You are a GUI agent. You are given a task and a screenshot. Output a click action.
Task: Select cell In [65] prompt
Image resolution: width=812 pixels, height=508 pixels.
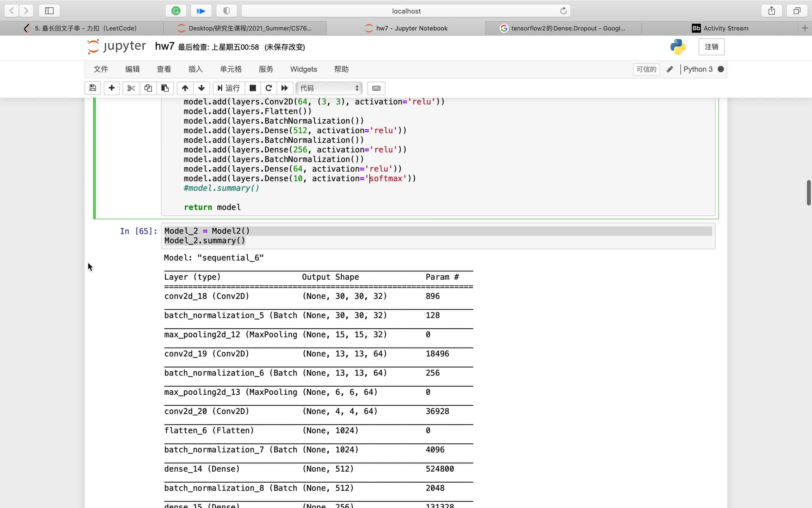[x=139, y=231]
